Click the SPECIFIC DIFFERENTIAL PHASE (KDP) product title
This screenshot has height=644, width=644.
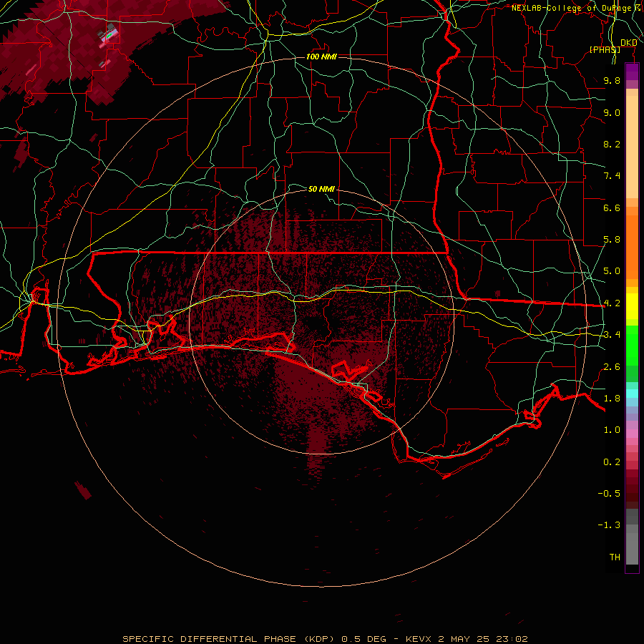[229, 639]
